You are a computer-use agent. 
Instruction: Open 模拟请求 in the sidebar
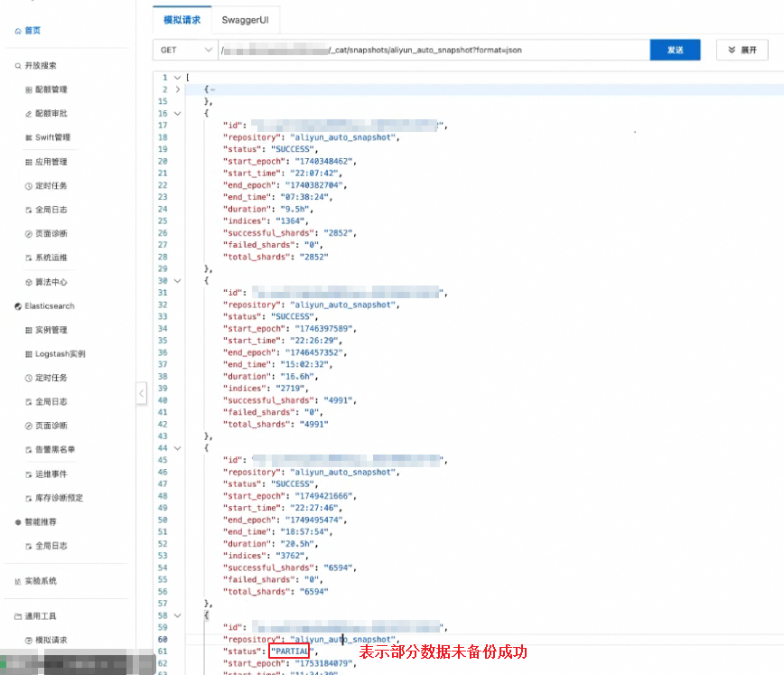click(x=51, y=640)
